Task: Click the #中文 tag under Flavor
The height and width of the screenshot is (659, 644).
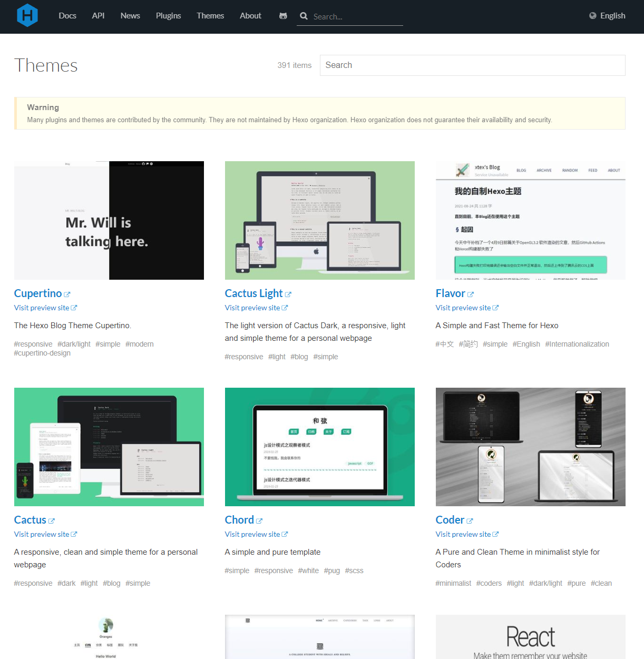Action: tap(445, 344)
